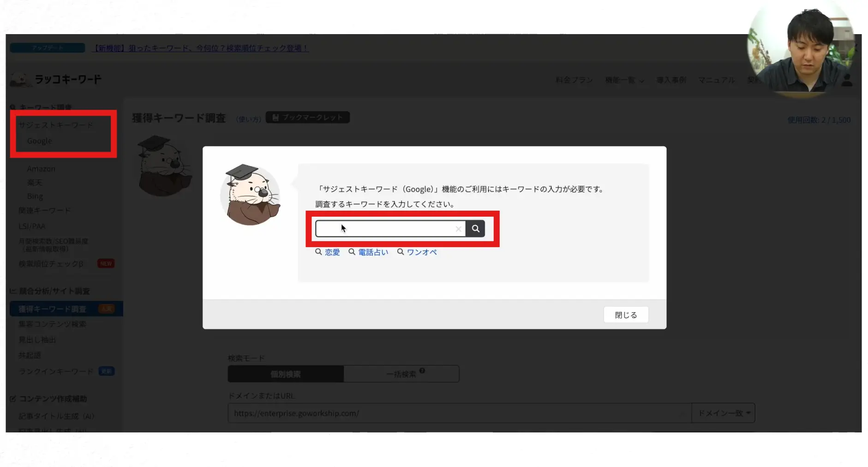The height and width of the screenshot is (467, 868).
Task: Click the ブックマークレット button
Action: (x=308, y=118)
